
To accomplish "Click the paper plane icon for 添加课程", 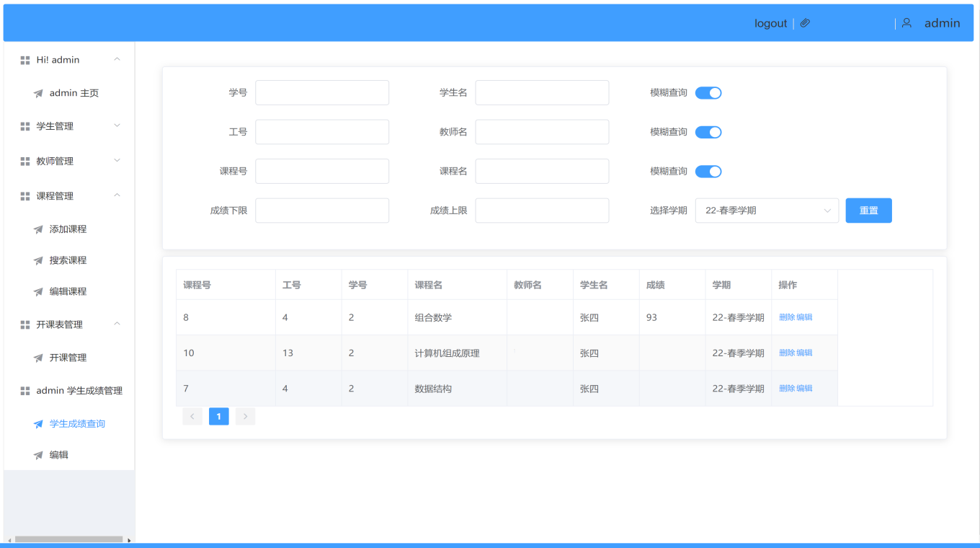I will tap(38, 229).
